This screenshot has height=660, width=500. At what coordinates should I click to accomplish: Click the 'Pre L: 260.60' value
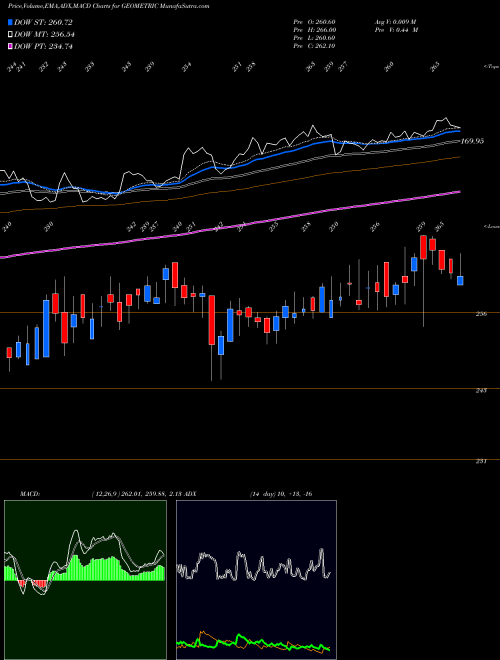(x=314, y=38)
